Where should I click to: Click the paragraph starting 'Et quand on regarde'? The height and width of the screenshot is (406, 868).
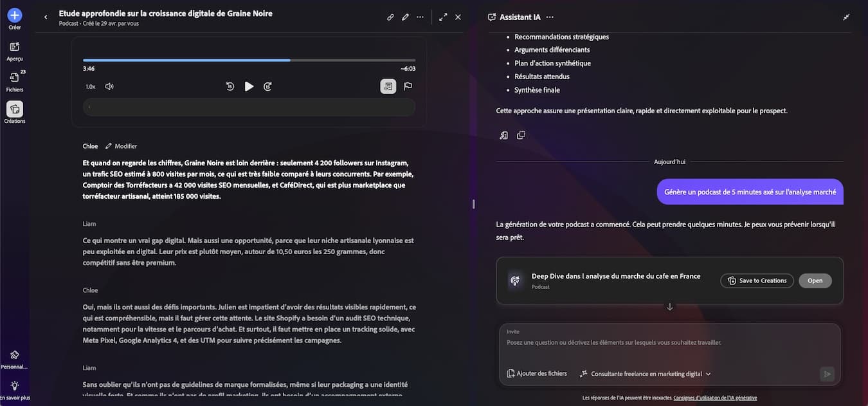(249, 180)
